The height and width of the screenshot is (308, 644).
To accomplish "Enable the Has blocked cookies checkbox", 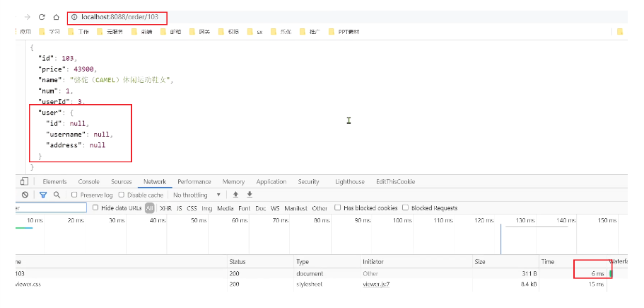I will click(339, 208).
